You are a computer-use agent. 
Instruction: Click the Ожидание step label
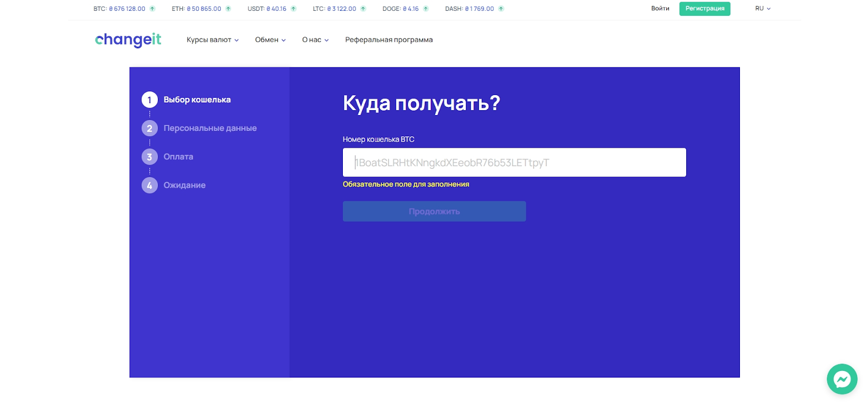point(184,185)
